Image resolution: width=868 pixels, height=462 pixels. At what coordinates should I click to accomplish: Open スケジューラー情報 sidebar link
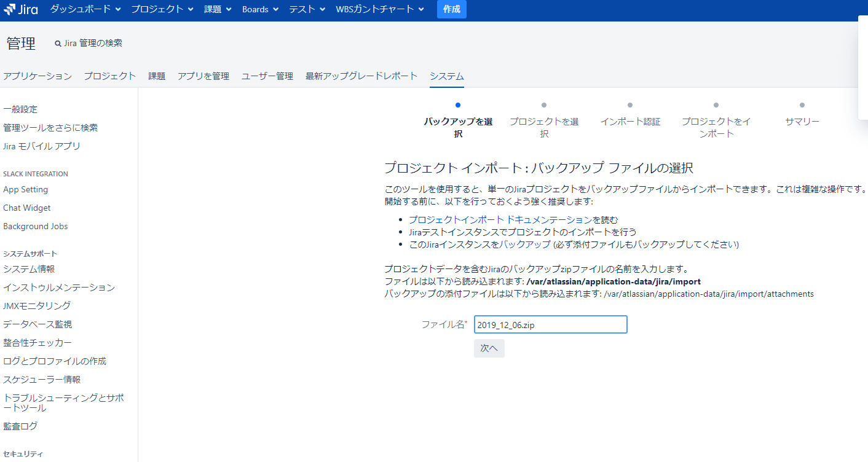pos(42,380)
